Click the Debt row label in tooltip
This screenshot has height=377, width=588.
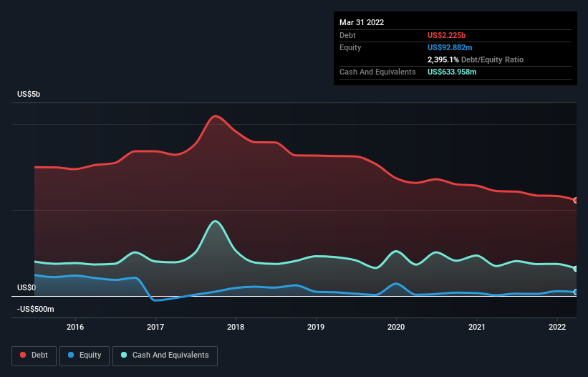(x=347, y=35)
